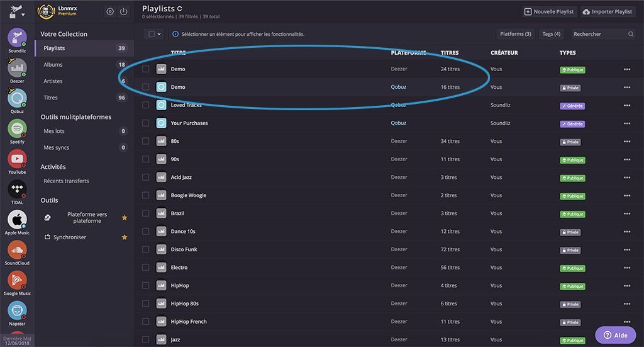Open the Platforms (3) filter dropdown
Image resolution: width=644 pixels, height=347 pixels.
(515, 34)
